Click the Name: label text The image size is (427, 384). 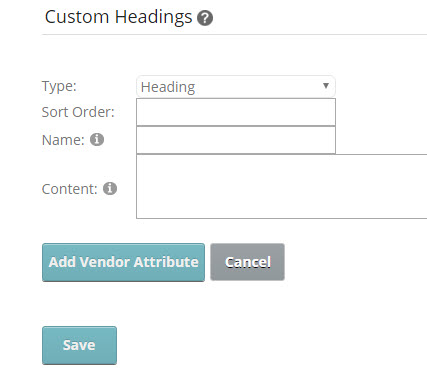pyautogui.click(x=63, y=140)
